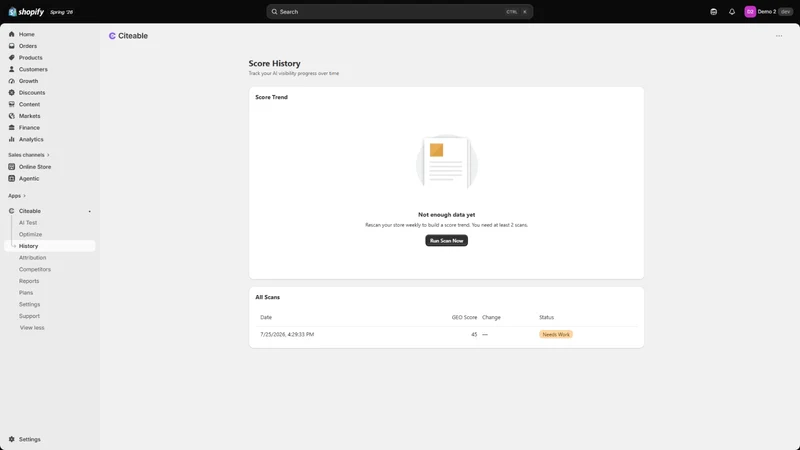This screenshot has width=800, height=450.
Task: Click the Score History heading
Action: [274, 63]
